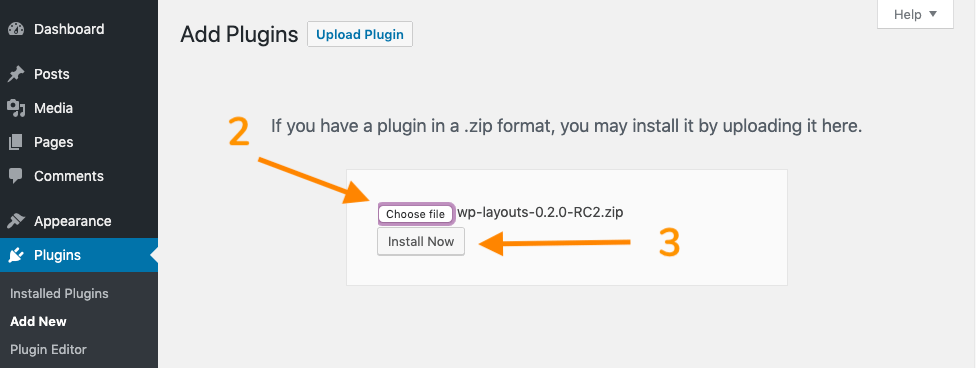
Task: Open the Plugin Editor submenu item
Action: click(x=49, y=349)
